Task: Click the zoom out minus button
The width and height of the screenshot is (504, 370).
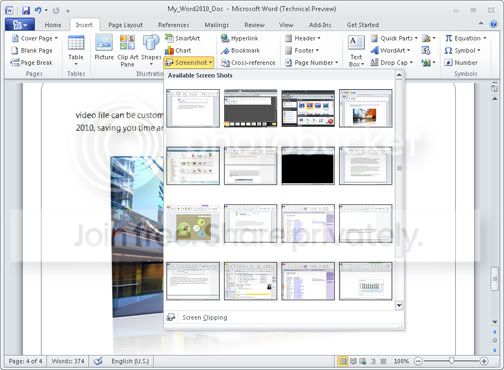Action: pyautogui.click(x=418, y=361)
